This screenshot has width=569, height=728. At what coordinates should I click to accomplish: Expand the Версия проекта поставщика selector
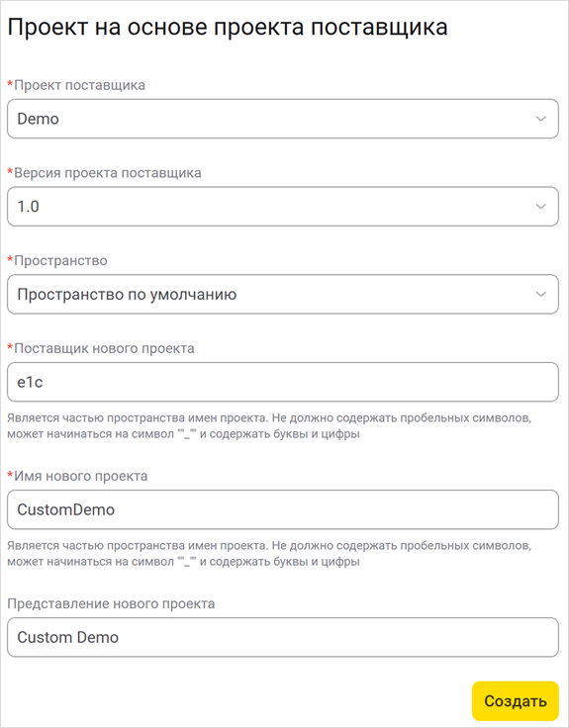tap(283, 206)
